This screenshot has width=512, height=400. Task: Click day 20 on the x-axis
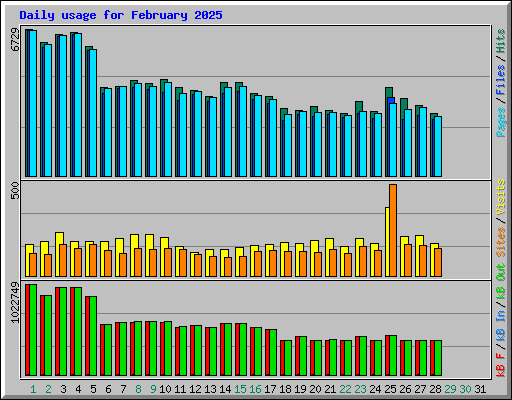click(315, 389)
